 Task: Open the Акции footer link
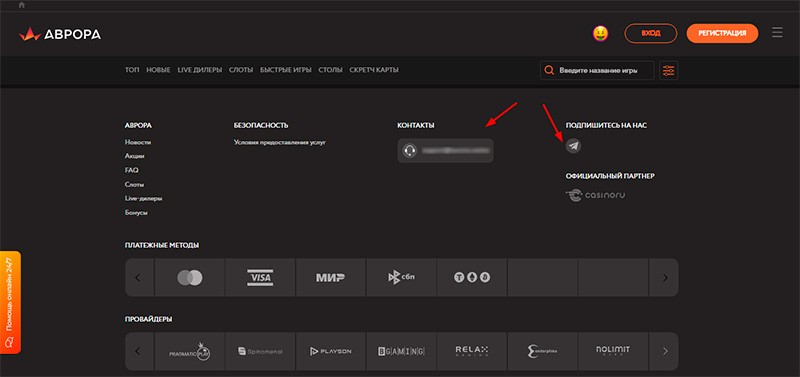coord(135,156)
